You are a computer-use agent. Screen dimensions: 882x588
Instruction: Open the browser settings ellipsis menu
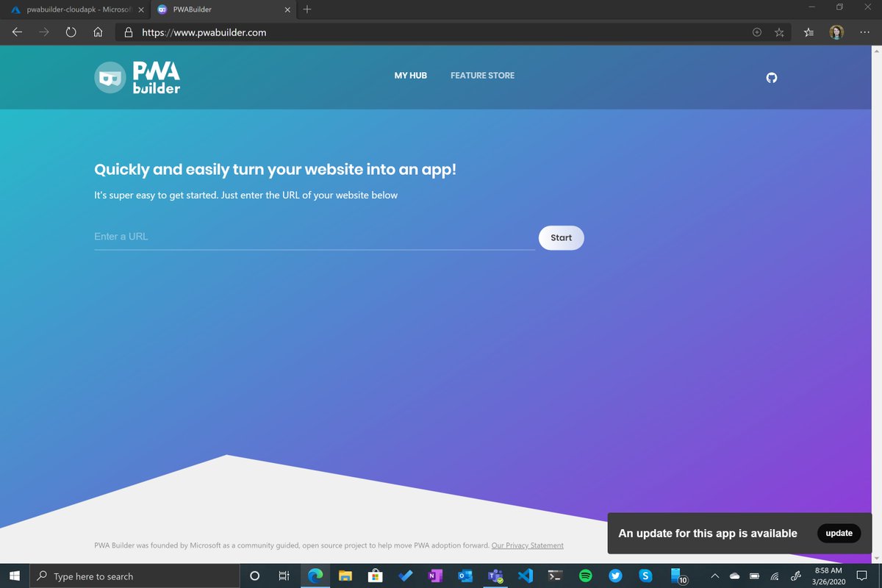(864, 32)
